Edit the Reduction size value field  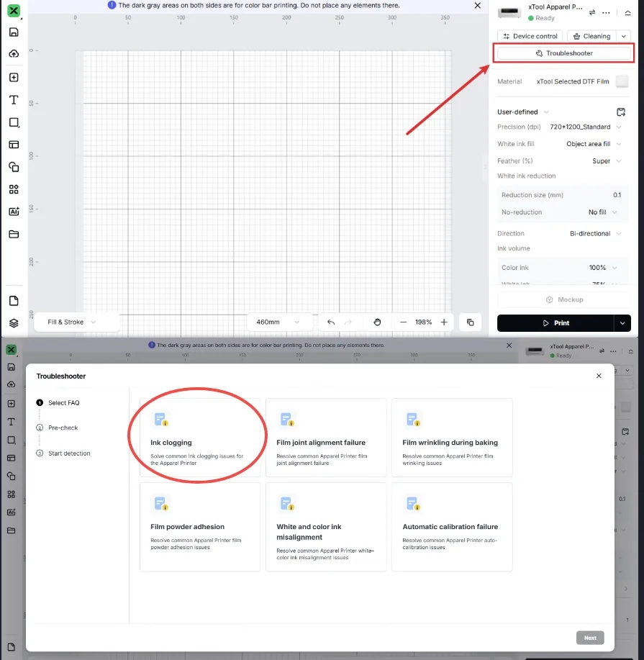(617, 195)
